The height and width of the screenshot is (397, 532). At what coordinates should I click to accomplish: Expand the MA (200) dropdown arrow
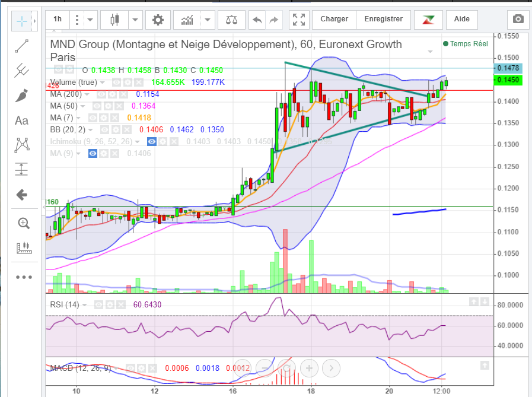[87, 94]
